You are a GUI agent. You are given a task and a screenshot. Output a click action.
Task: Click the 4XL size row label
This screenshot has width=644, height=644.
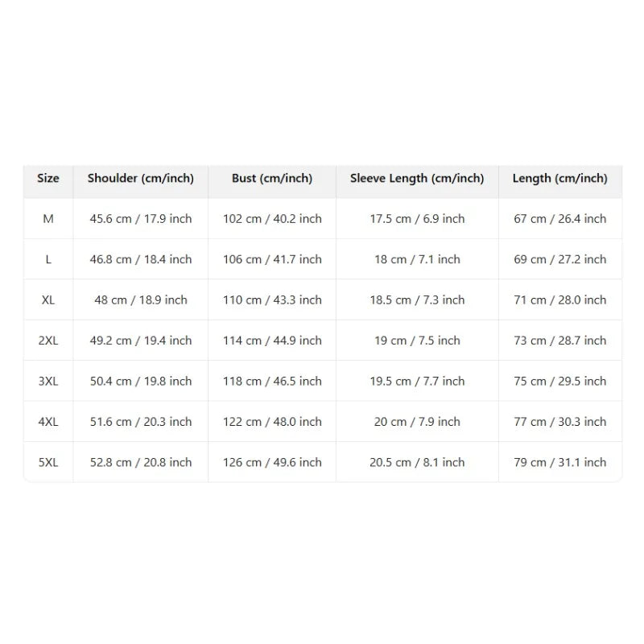coord(48,422)
